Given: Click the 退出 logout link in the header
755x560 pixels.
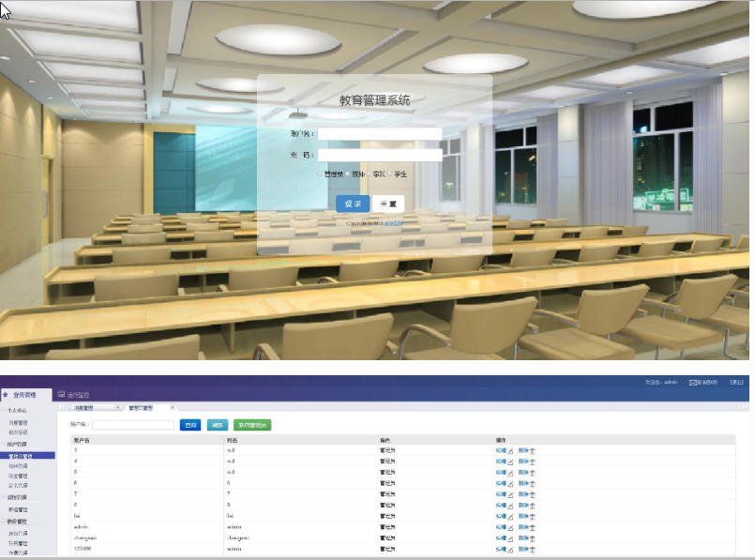Looking at the screenshot, I should 736,383.
